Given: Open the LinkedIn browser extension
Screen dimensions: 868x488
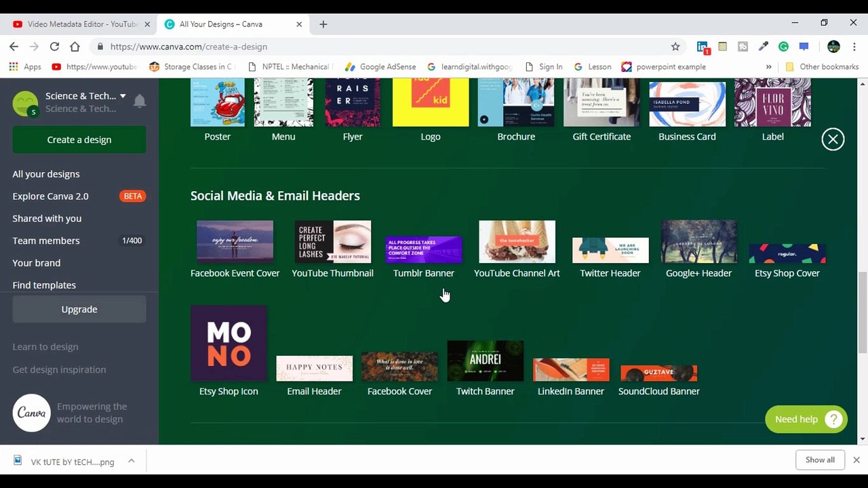Looking at the screenshot, I should point(703,47).
